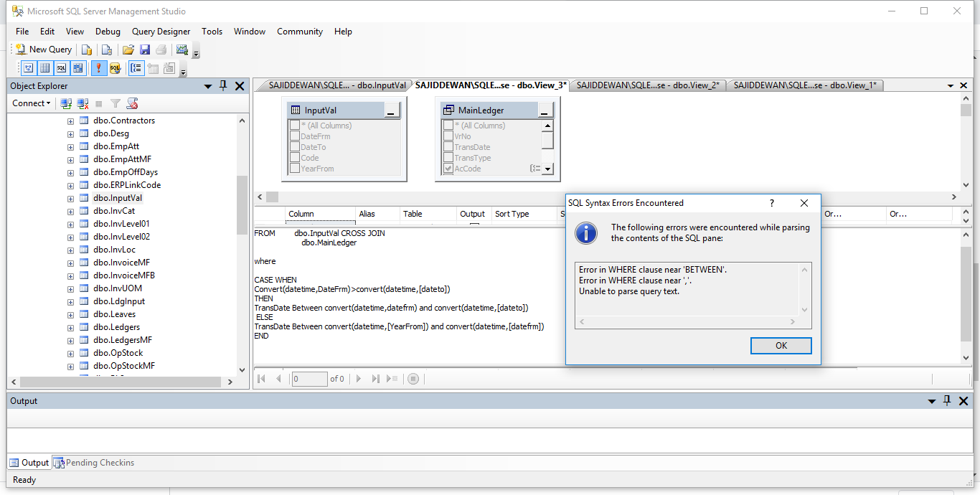Viewport: 980px width, 495px height.
Task: Click the Save file icon in the toolbar
Action: (x=145, y=49)
